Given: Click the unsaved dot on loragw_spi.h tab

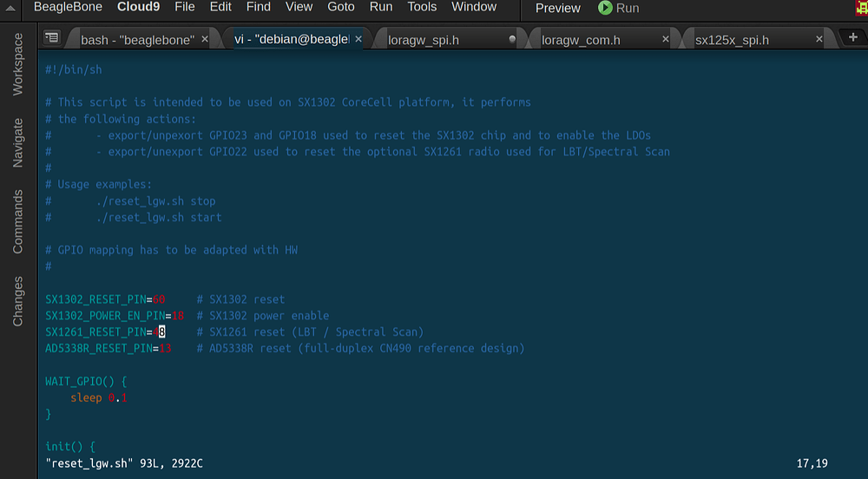Looking at the screenshot, I should point(512,39).
